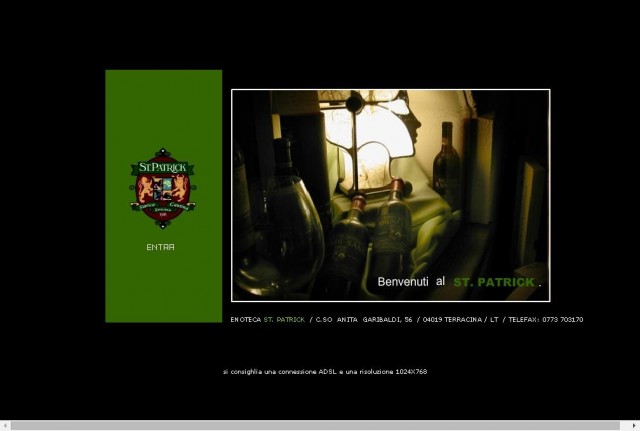Click the St. Patrick crest logo
This screenshot has height=431, width=640.
pyautogui.click(x=163, y=188)
